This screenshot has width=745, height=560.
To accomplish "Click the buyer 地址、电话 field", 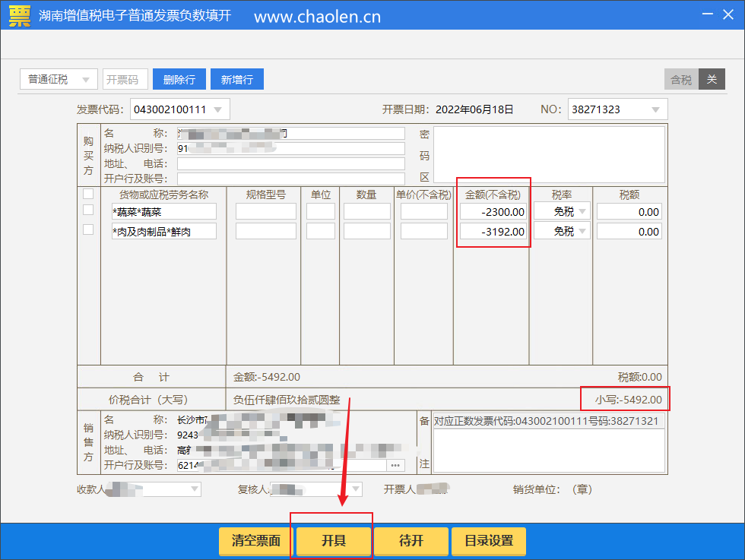I will (x=290, y=164).
